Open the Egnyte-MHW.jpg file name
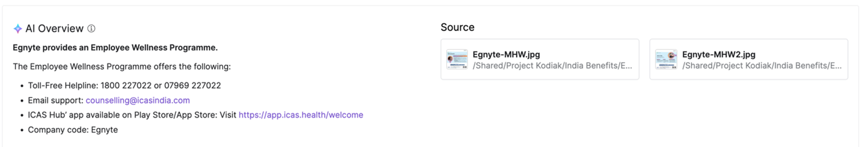 pyautogui.click(x=506, y=55)
